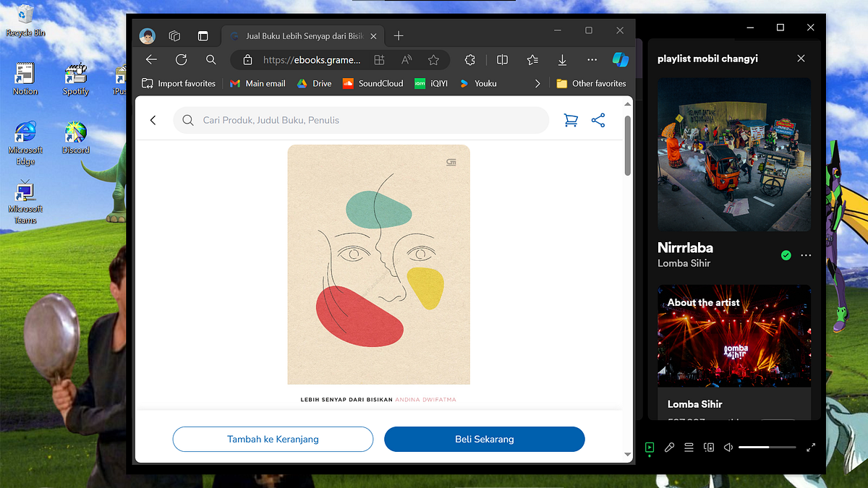Viewport: 868px width, 488px height.
Task: Open the Microsoft Edge desktop shortcut
Action: pos(25,143)
